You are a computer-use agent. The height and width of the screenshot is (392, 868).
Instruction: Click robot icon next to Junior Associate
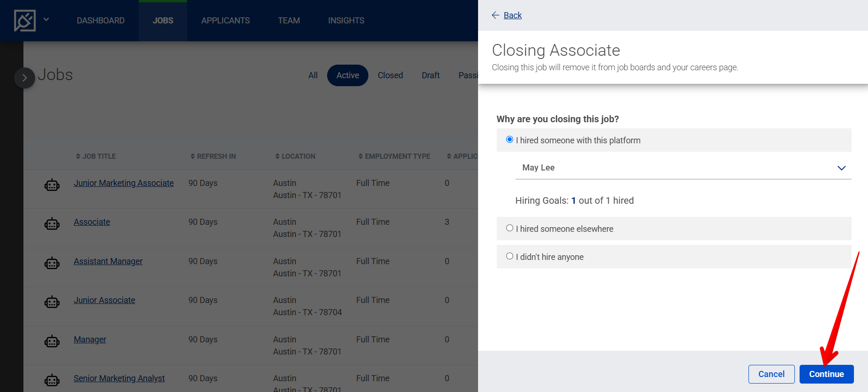click(x=52, y=303)
